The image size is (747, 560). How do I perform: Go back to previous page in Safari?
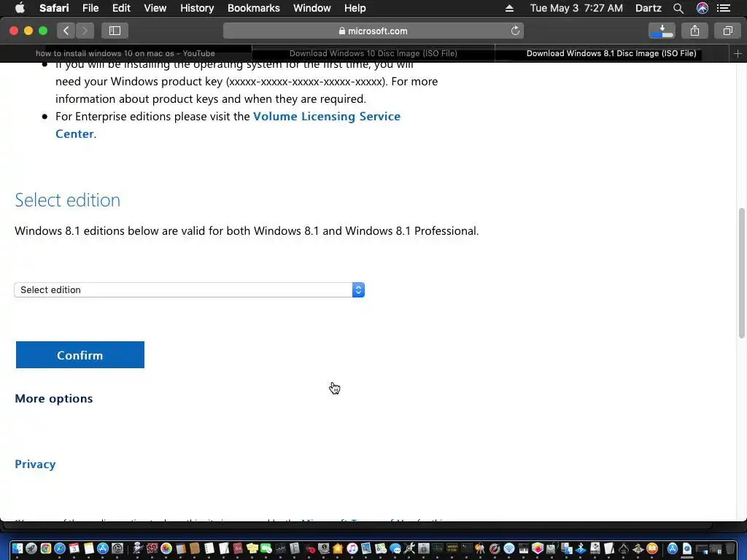click(x=66, y=31)
